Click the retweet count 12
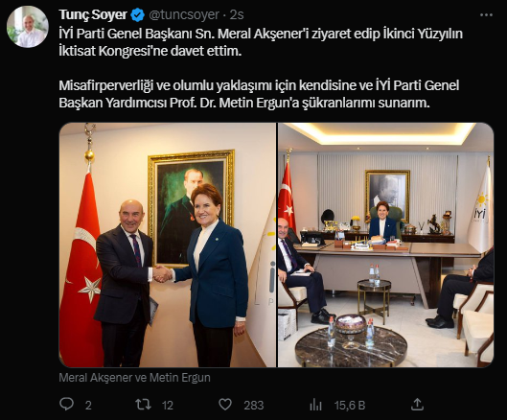The image size is (507, 420). pos(168,405)
